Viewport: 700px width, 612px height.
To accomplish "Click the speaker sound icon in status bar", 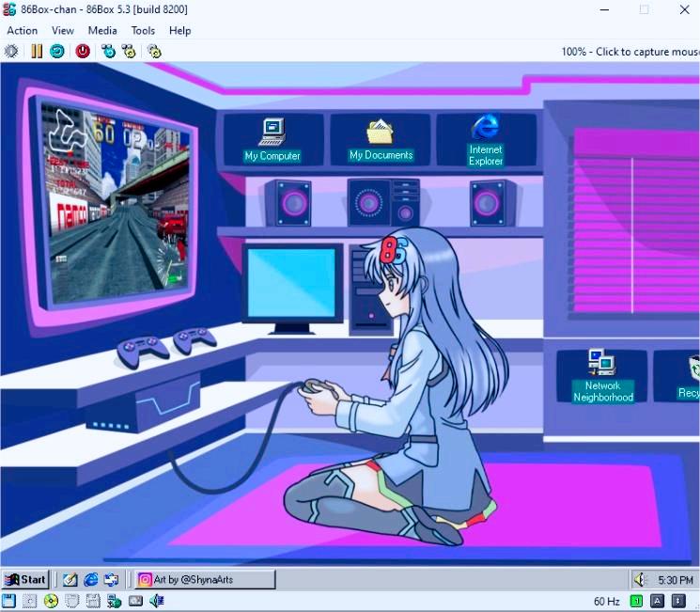I will point(157,601).
